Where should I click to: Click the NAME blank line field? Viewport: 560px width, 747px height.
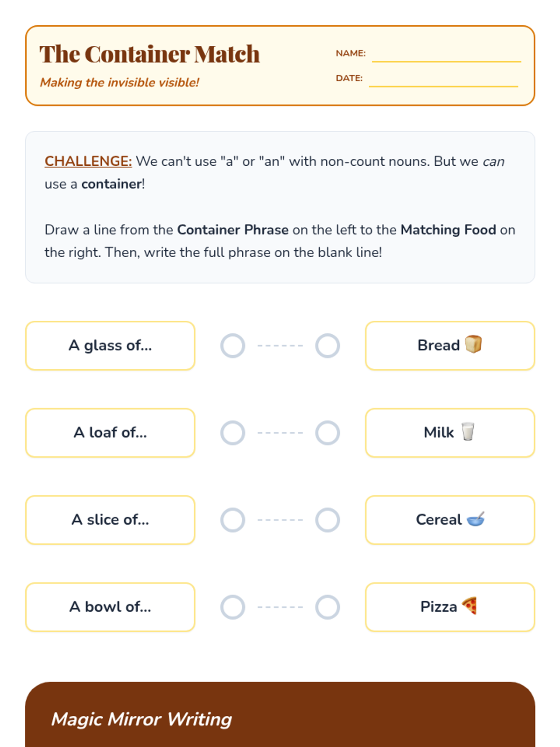click(x=446, y=55)
